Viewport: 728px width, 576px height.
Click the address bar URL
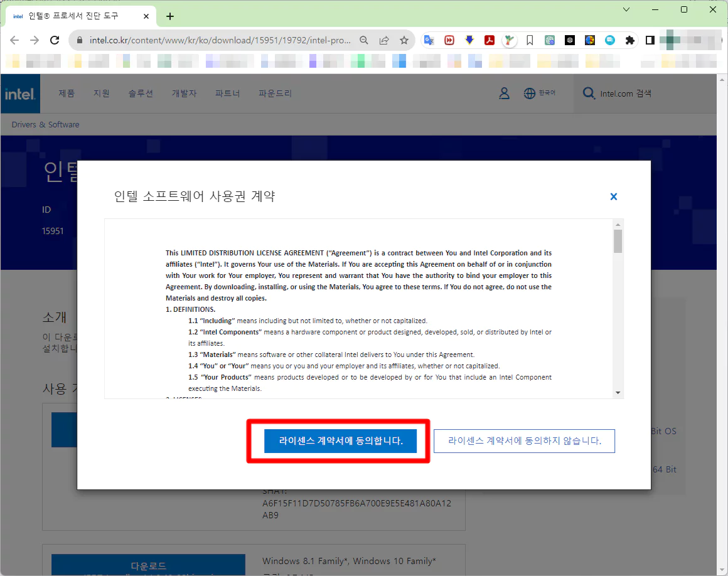pos(220,40)
